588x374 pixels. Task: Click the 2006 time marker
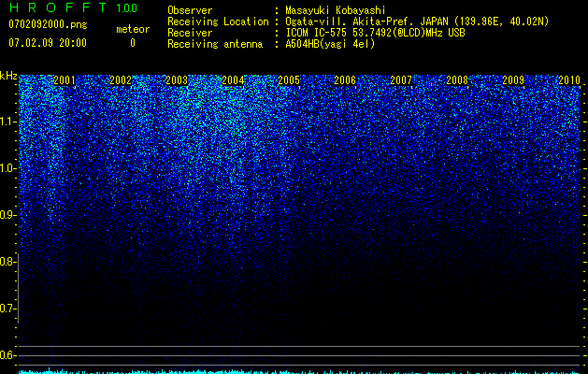(345, 79)
